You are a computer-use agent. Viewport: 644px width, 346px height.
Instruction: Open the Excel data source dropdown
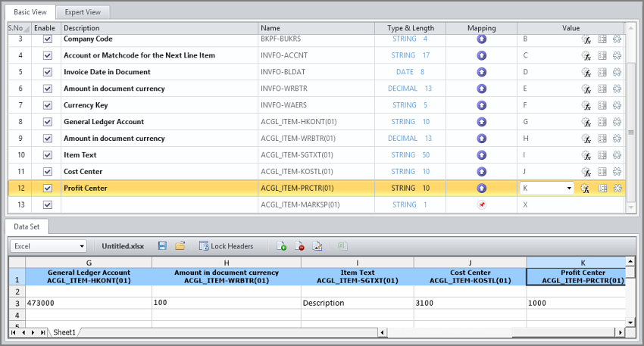click(82, 246)
